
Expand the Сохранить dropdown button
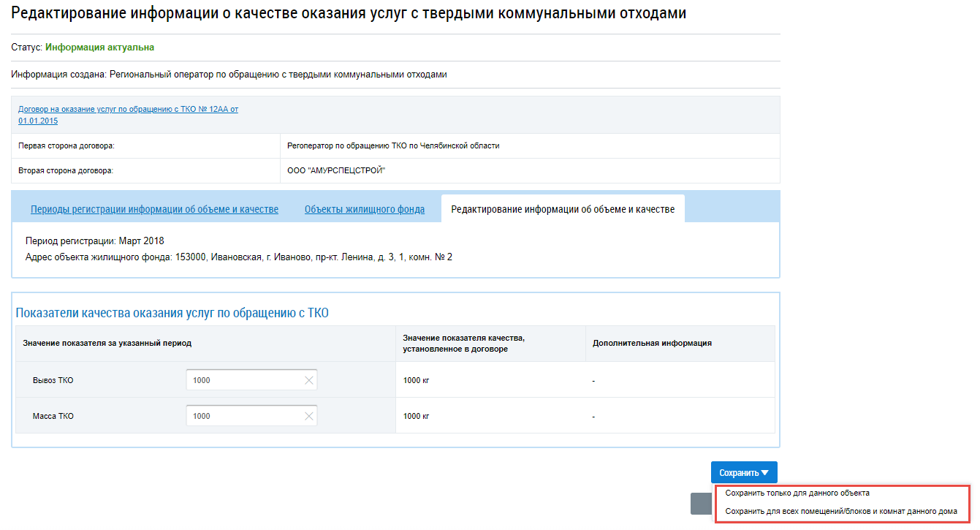[743, 473]
